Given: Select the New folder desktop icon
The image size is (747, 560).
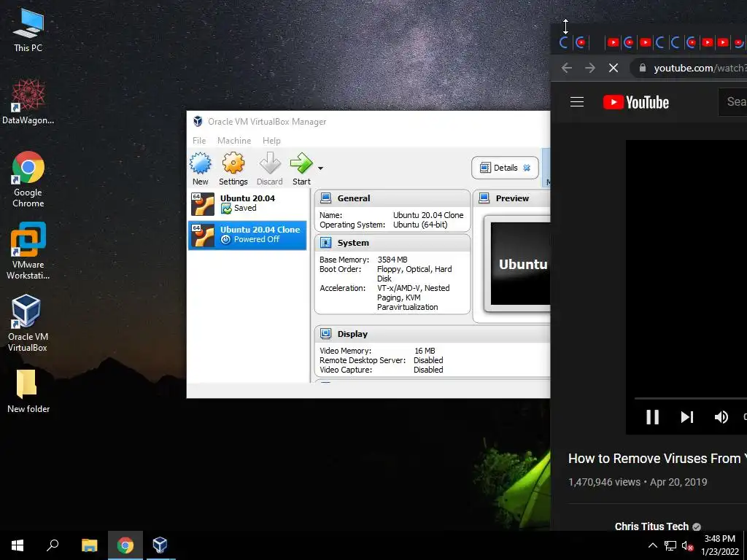Looking at the screenshot, I should pyautogui.click(x=28, y=392).
